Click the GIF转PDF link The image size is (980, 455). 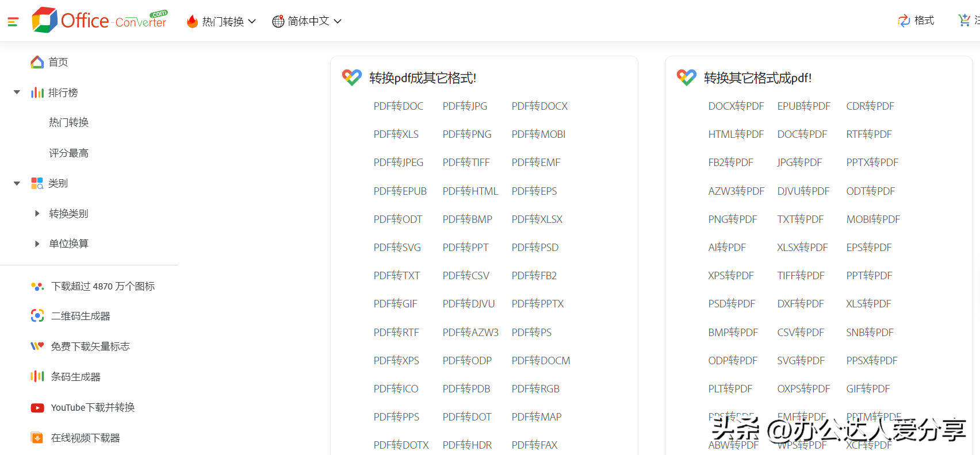[x=868, y=389]
